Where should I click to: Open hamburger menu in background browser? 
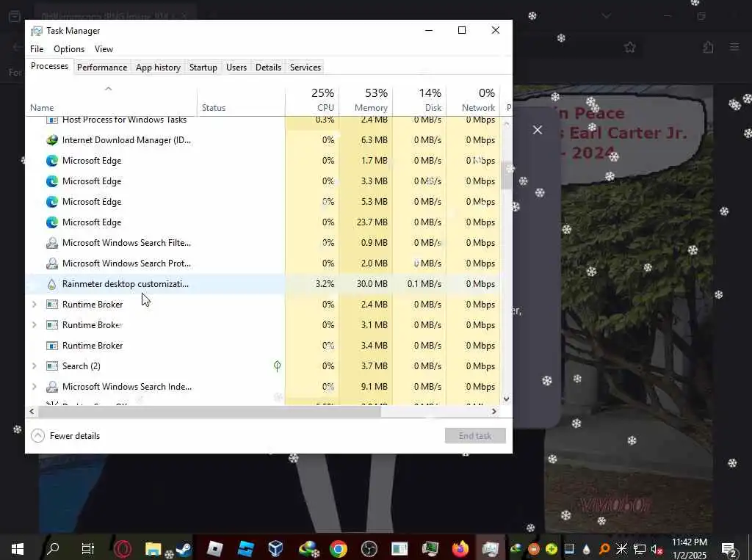pos(734,47)
